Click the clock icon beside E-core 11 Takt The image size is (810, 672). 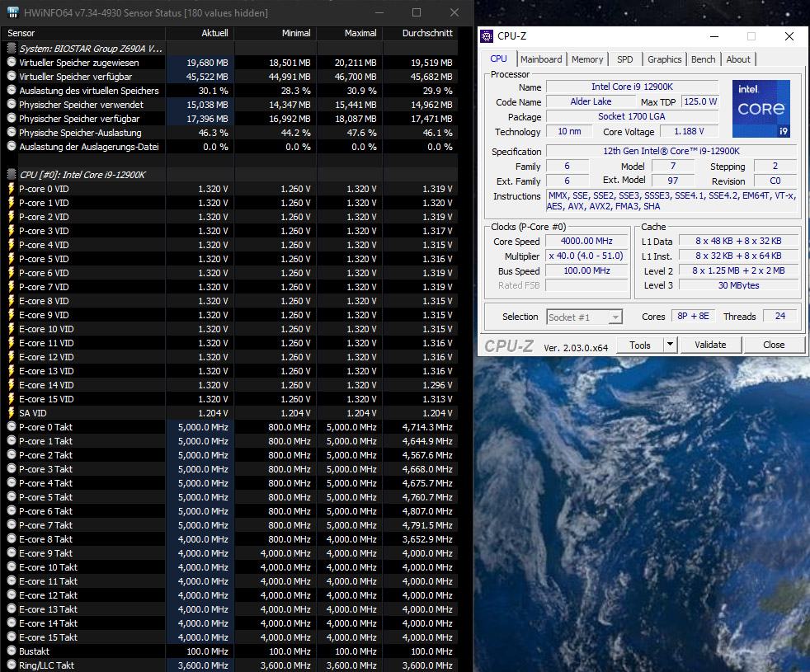point(12,581)
